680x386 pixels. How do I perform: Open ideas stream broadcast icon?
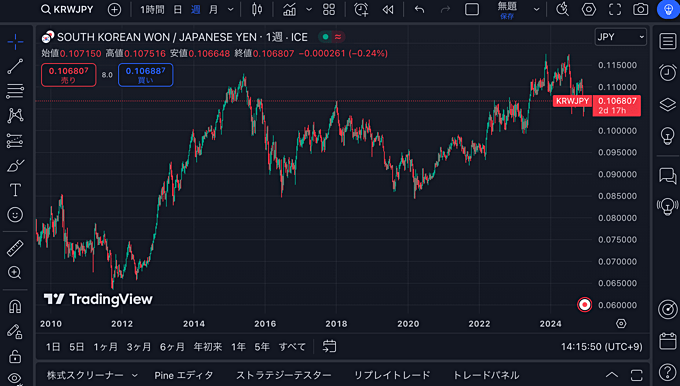[667, 206]
